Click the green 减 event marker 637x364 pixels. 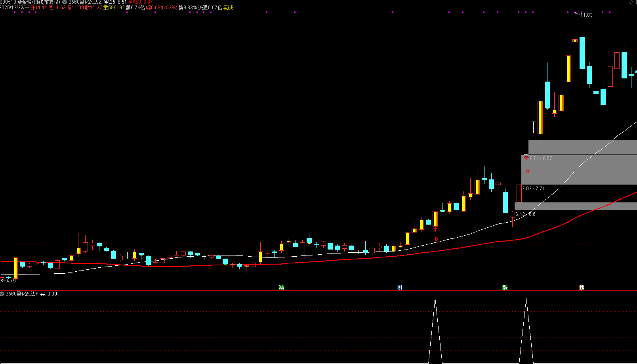[282, 288]
